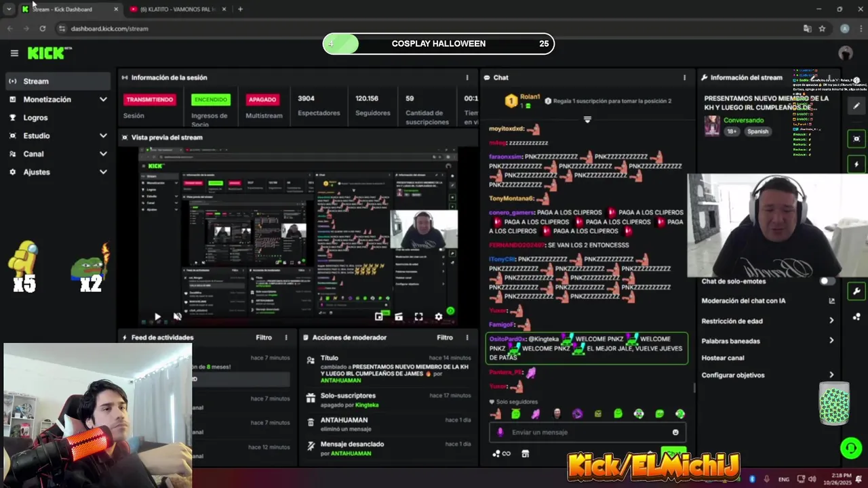The image size is (868, 488).
Task: Open Acciones de moderador three-dot menu
Action: point(467,338)
